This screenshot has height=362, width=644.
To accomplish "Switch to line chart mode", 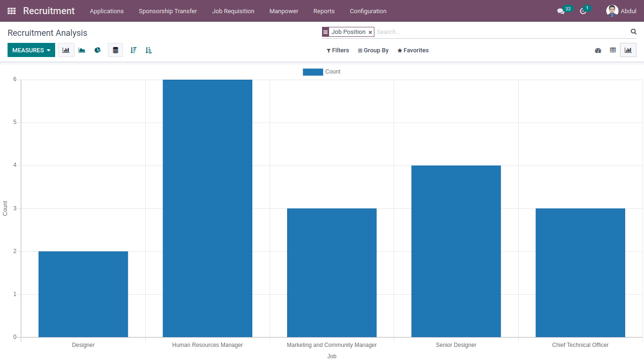I will pos(82,50).
